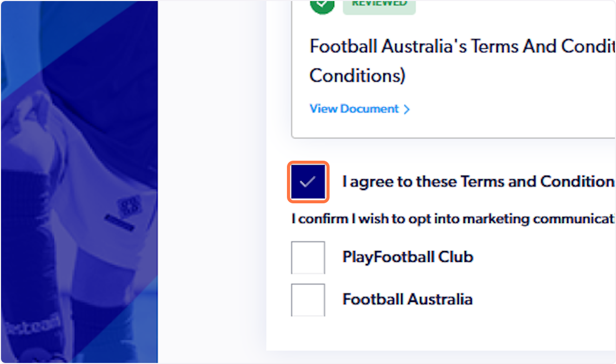The height and width of the screenshot is (364, 616).
Task: Select the empty PlayFootball Club checkbox square
Action: pyautogui.click(x=307, y=257)
